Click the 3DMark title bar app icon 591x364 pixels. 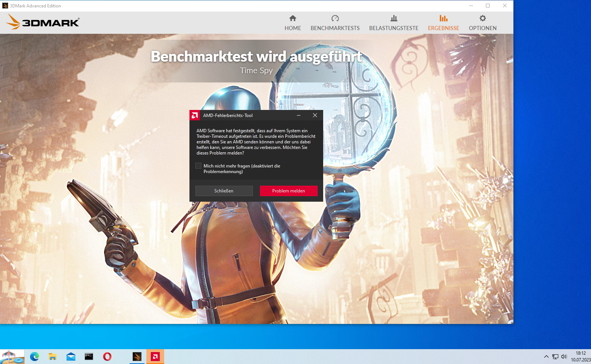[x=5, y=6]
